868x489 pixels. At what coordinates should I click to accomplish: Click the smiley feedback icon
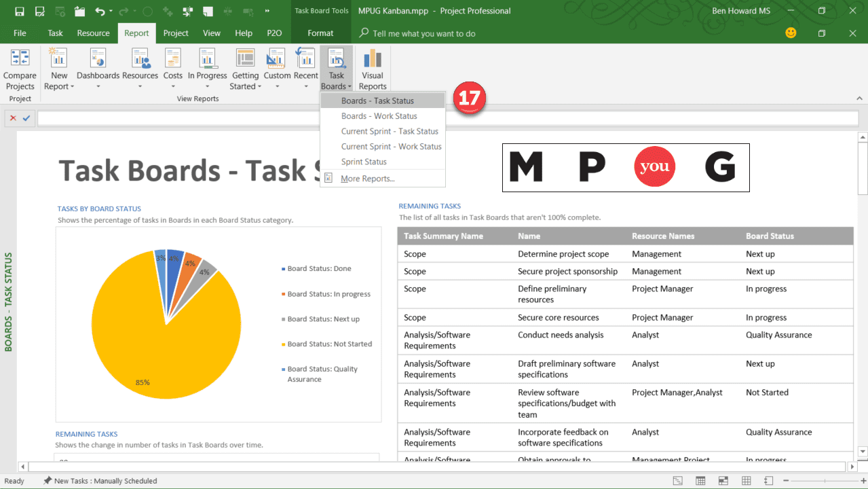(x=791, y=33)
